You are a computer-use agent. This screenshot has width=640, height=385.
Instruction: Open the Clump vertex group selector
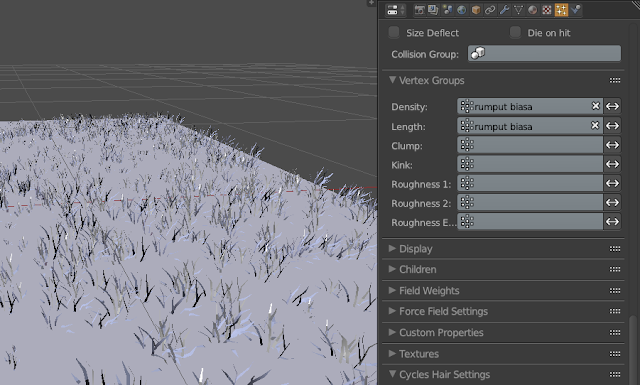530,145
